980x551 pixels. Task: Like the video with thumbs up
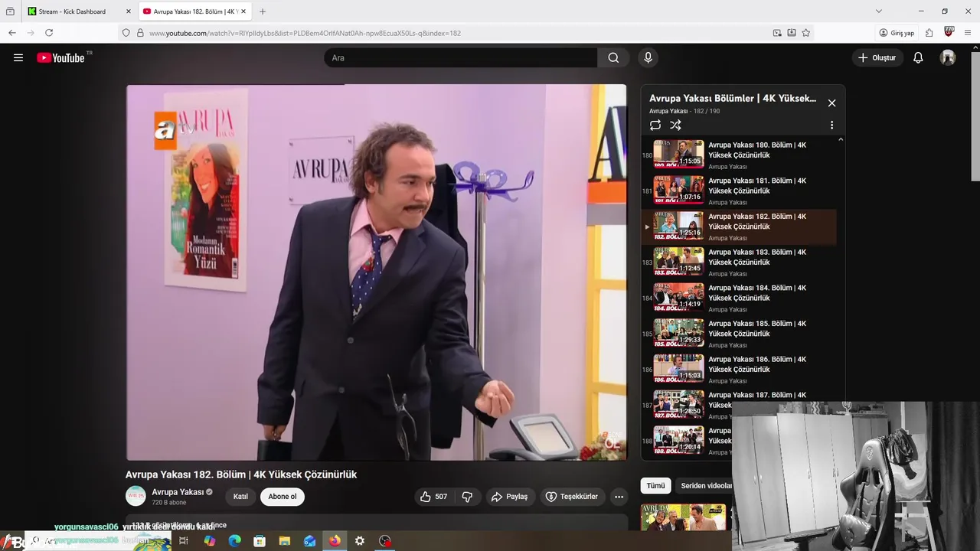[433, 497]
